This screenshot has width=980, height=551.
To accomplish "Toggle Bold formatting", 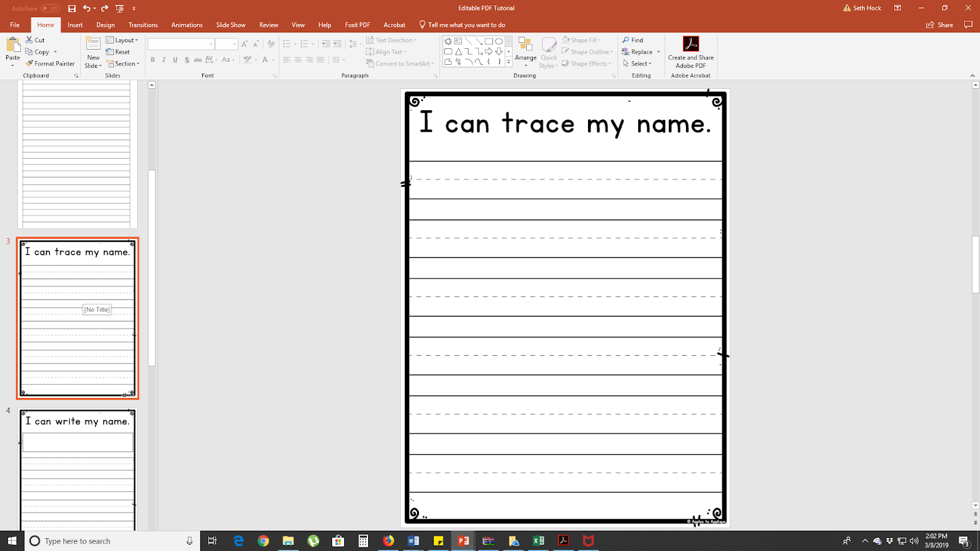I will pos(153,60).
